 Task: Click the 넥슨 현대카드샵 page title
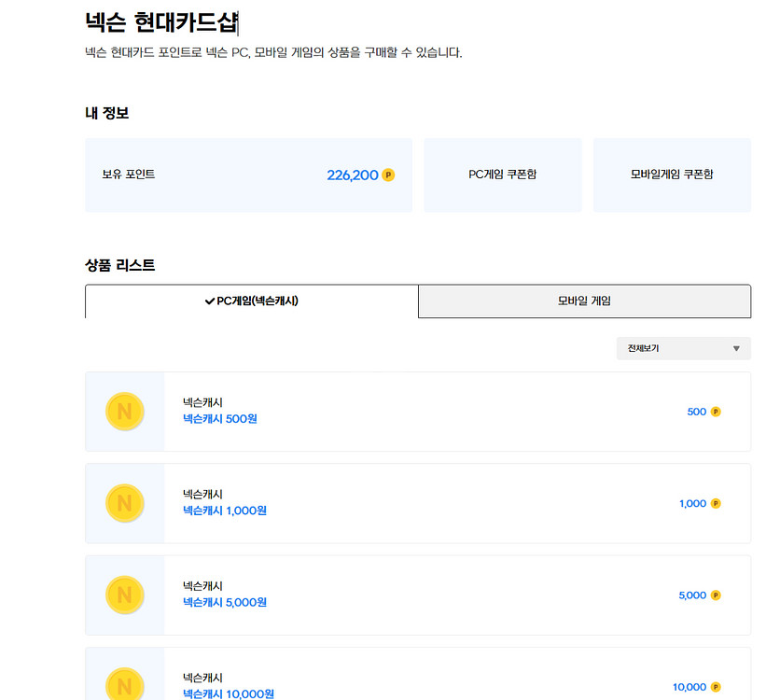coord(161,22)
